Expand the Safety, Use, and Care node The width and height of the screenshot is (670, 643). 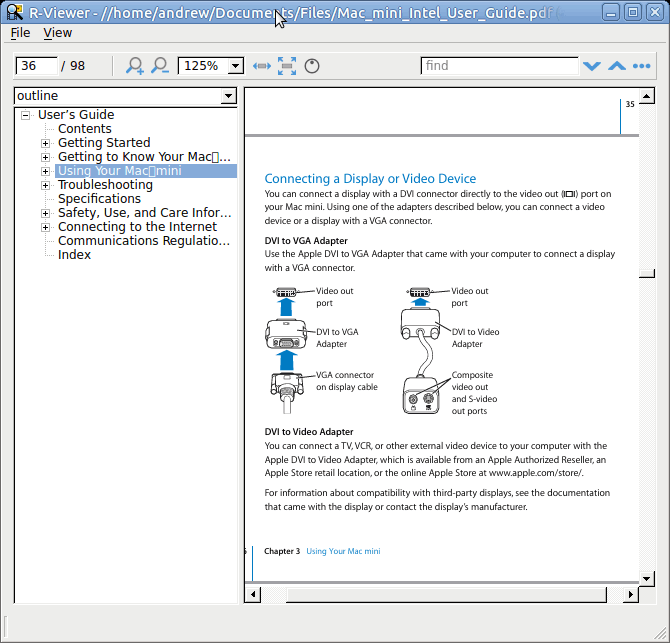point(45,213)
